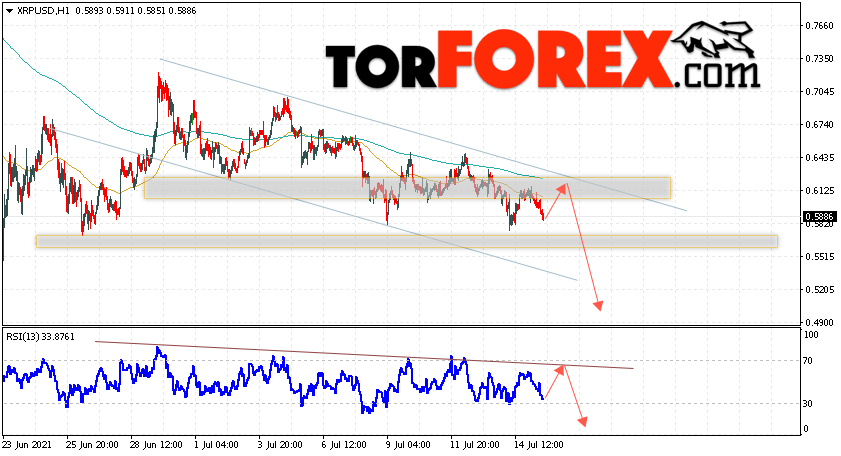Viewport: 841px width, 456px height.
Task: Select the current price tag 0.5886
Action: [820, 217]
